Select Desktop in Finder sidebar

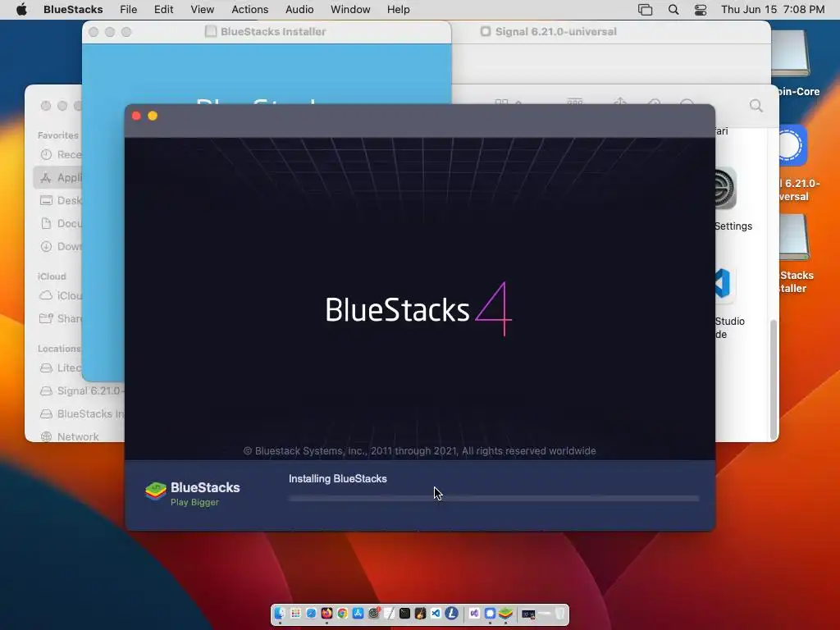(62, 200)
